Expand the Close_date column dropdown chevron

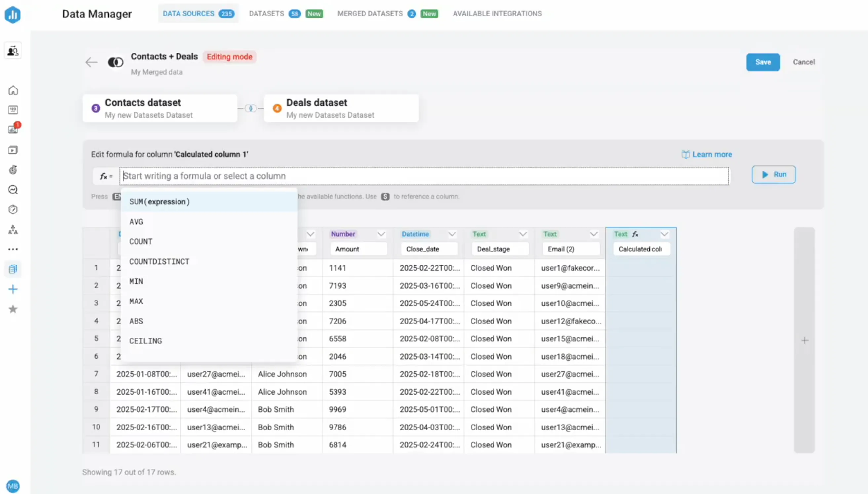(x=452, y=234)
